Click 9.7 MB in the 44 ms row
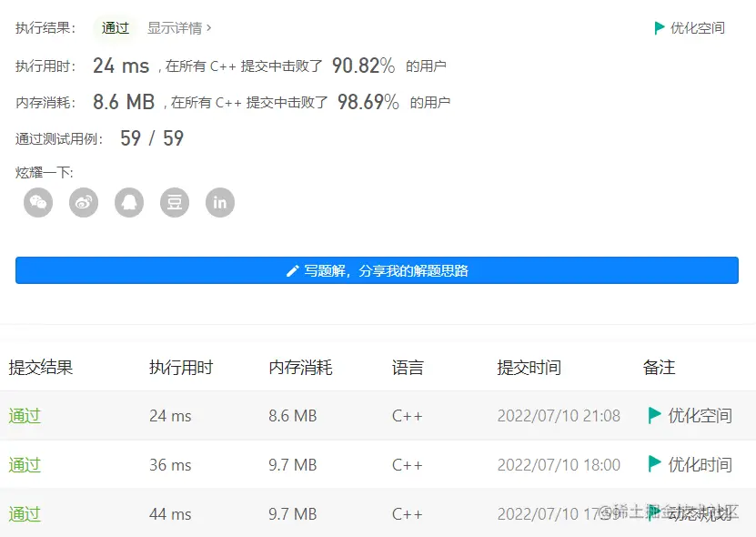The width and height of the screenshot is (756, 537). (x=293, y=514)
